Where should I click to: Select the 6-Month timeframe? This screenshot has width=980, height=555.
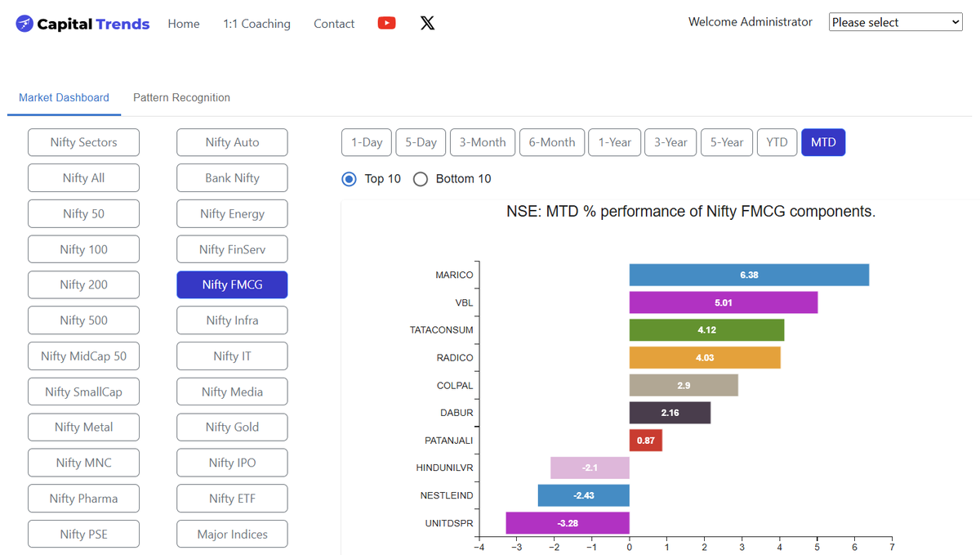pyautogui.click(x=552, y=142)
